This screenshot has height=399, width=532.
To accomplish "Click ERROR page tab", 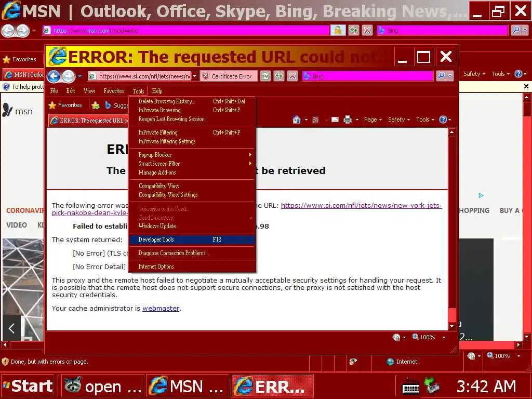I will click(x=89, y=121).
